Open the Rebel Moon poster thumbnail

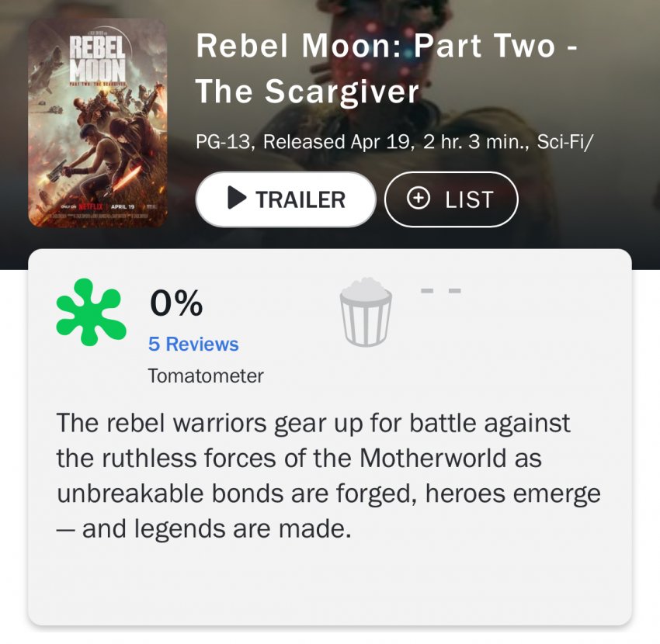click(98, 123)
